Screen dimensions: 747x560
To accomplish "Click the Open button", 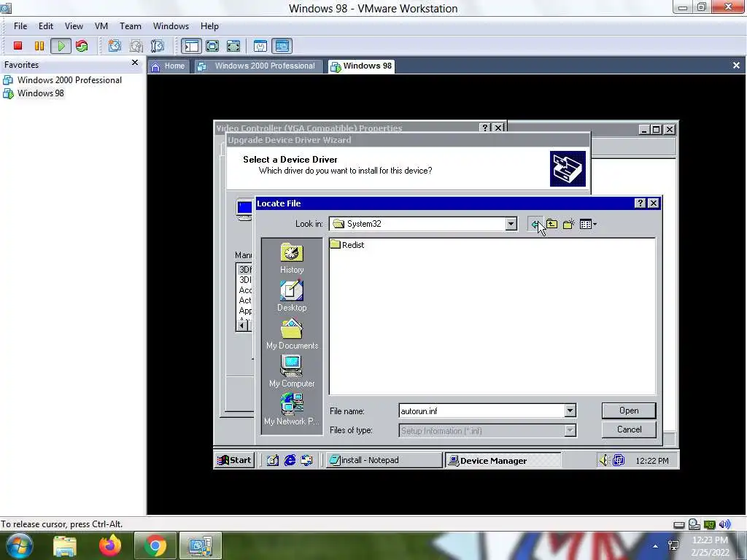I will pos(629,411).
